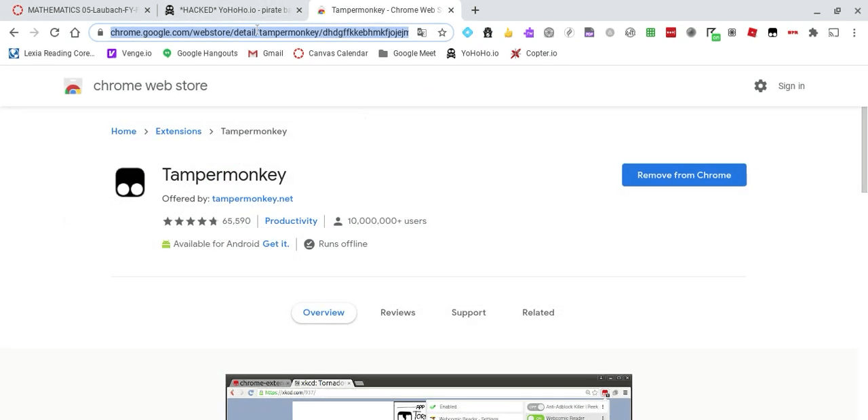Click the page vertical scrollbar
Screen dimensions: 868x420
click(x=864, y=149)
